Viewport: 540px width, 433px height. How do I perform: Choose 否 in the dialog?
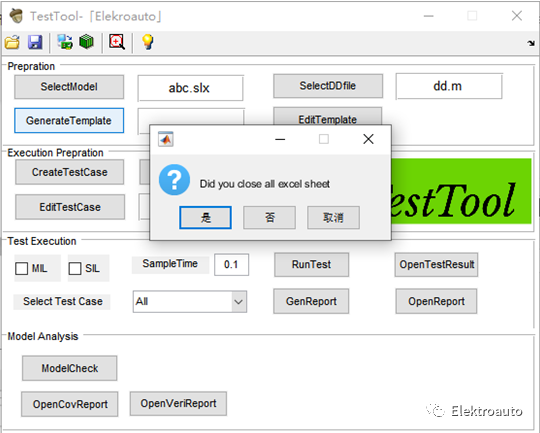[269, 218]
